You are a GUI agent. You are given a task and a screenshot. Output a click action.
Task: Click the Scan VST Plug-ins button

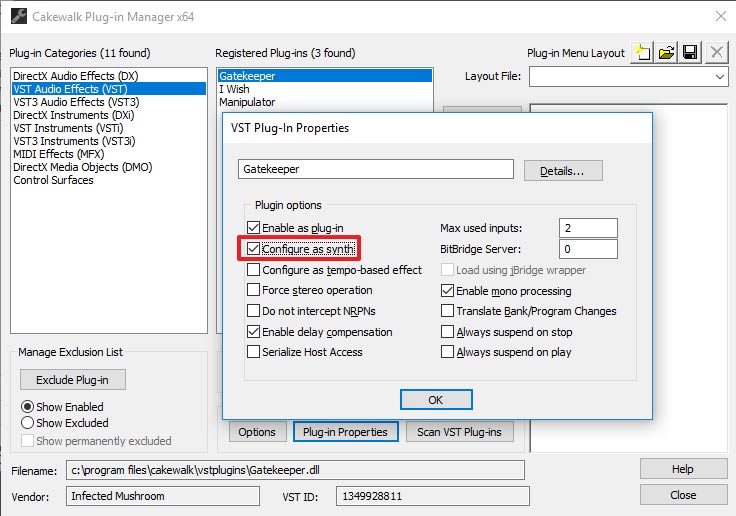[460, 432]
